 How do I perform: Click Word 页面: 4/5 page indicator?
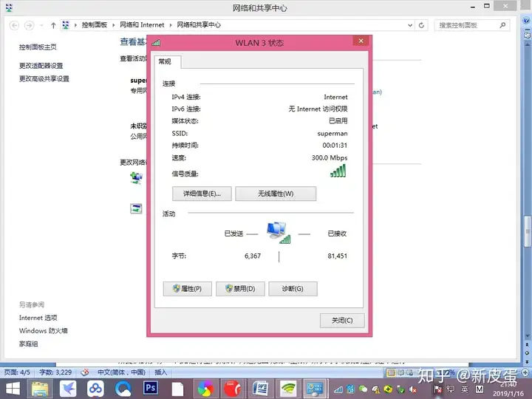16,372
